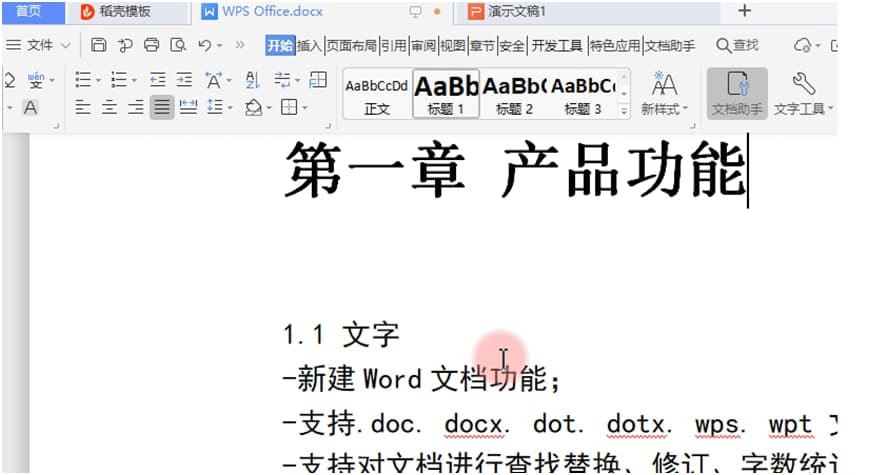Open the 新样式 dropdown

click(x=664, y=93)
